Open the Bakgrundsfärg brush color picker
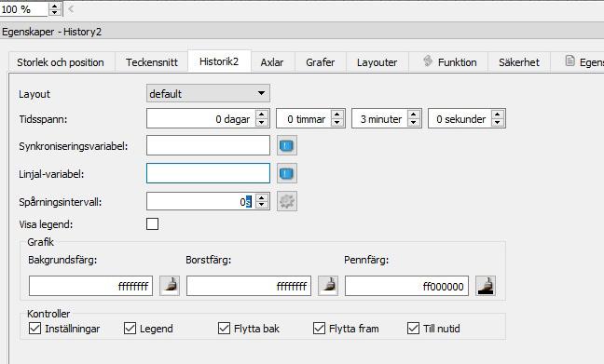604x364 pixels. 170,286
